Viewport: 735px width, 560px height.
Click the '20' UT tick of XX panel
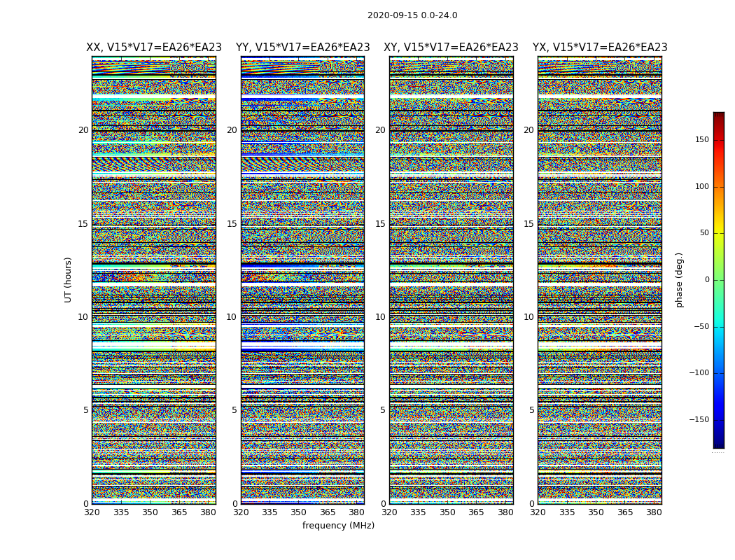pos(83,130)
